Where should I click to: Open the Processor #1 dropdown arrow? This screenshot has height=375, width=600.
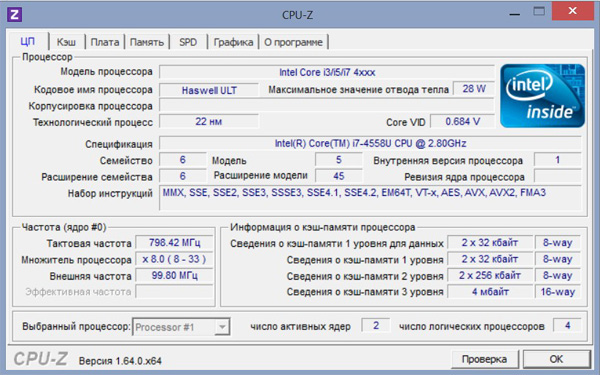tap(222, 327)
